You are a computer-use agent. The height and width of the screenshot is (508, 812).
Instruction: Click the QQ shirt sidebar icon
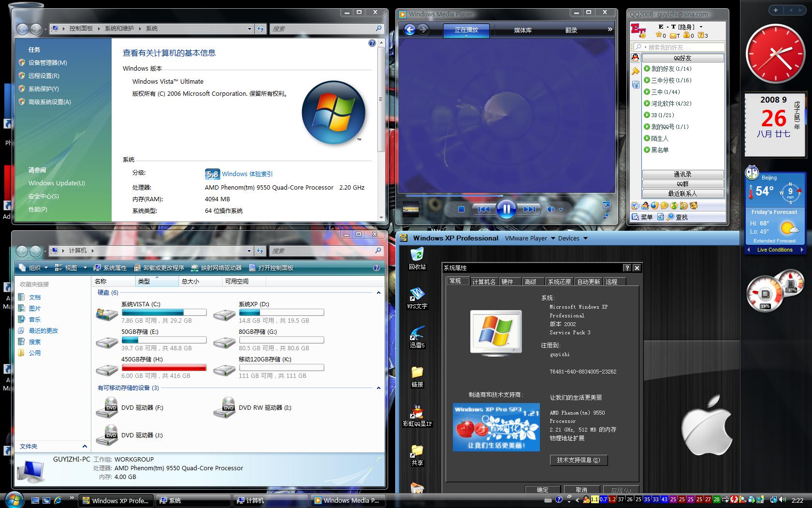click(636, 85)
